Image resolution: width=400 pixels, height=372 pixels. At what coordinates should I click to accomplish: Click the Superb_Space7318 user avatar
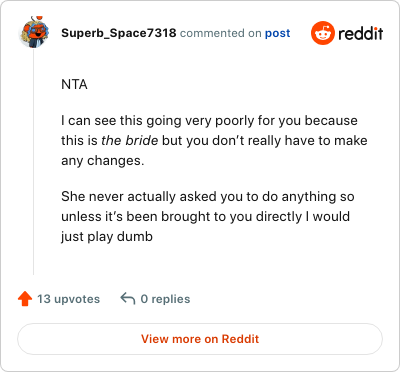34,32
